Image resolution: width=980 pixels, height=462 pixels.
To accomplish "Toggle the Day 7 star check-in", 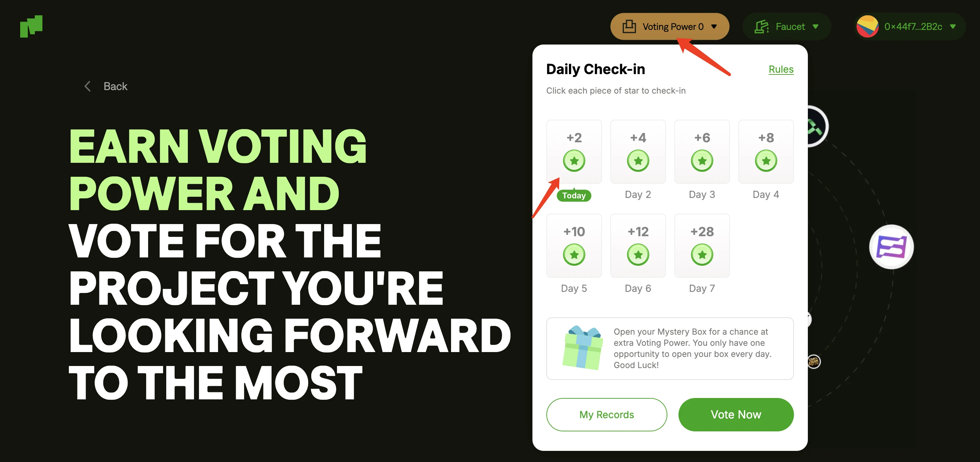I will coord(702,255).
